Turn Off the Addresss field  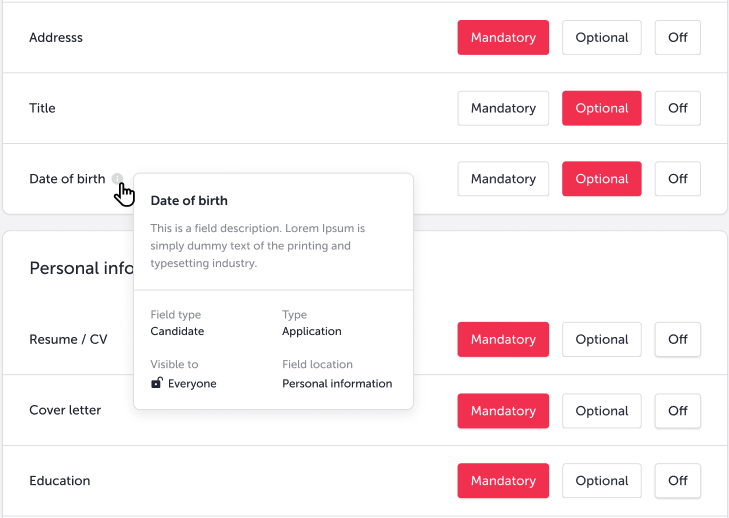click(677, 38)
